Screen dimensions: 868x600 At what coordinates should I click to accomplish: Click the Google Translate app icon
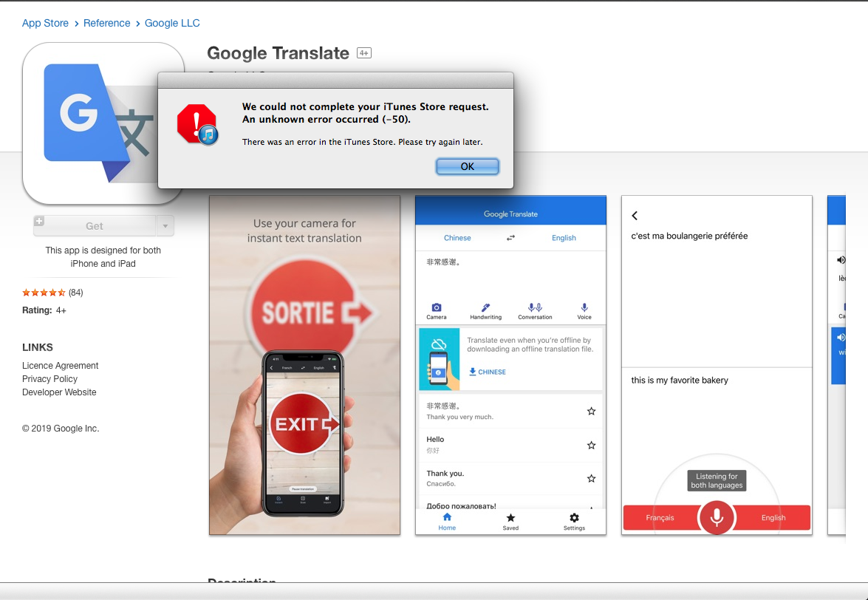103,123
